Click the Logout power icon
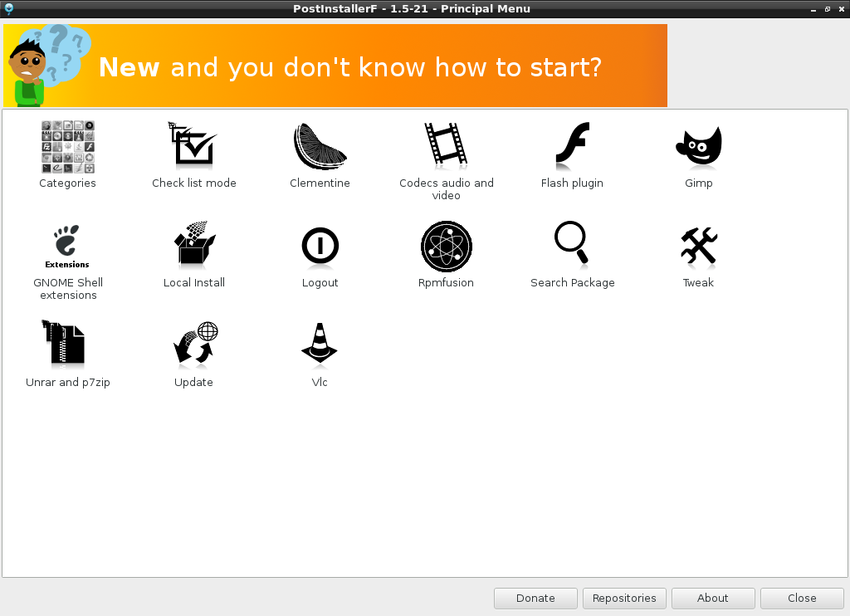The image size is (850, 616). point(320,247)
